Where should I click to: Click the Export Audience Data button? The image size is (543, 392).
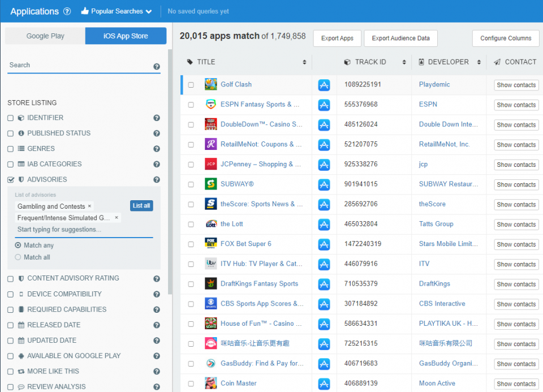pyautogui.click(x=400, y=38)
